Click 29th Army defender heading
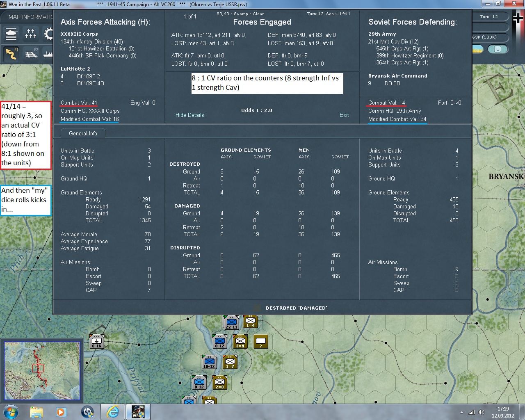This screenshot has width=525, height=420. point(382,34)
